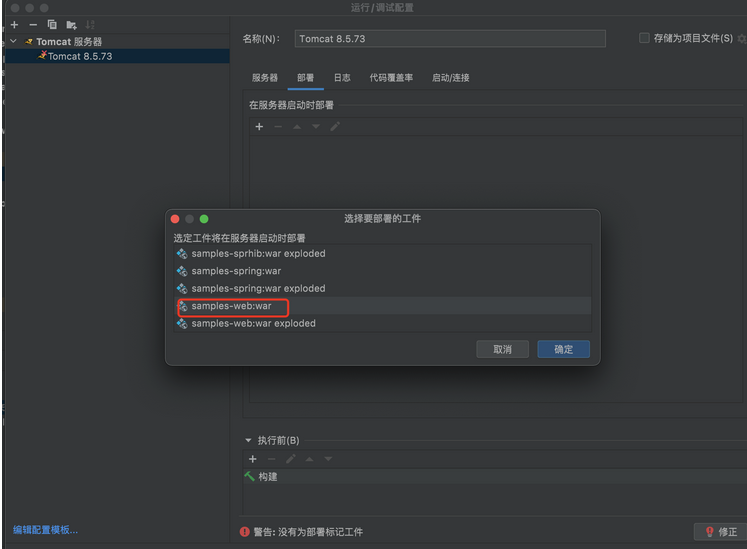Open the 日志 tab
Viewport: 747px width, 549px height.
[x=342, y=78]
